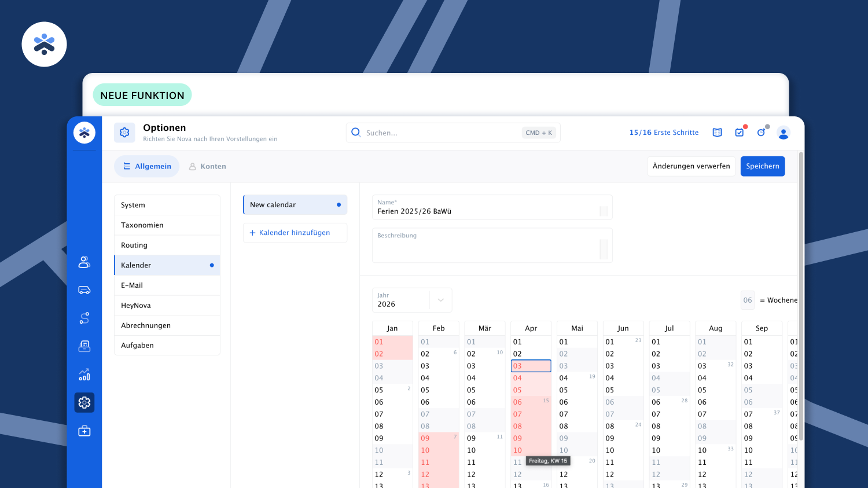Open the tasks calendar-check icon with red badge

740,133
